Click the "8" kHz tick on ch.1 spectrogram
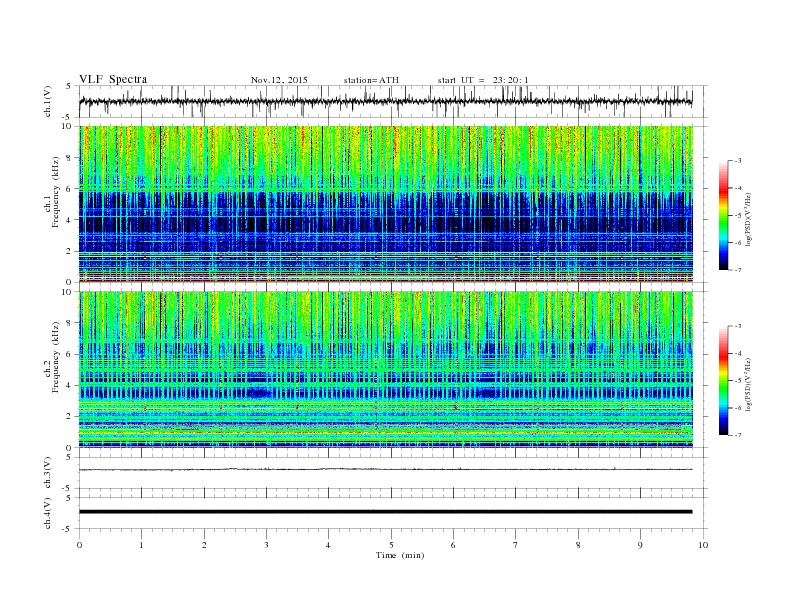792x612 pixels. [70, 158]
